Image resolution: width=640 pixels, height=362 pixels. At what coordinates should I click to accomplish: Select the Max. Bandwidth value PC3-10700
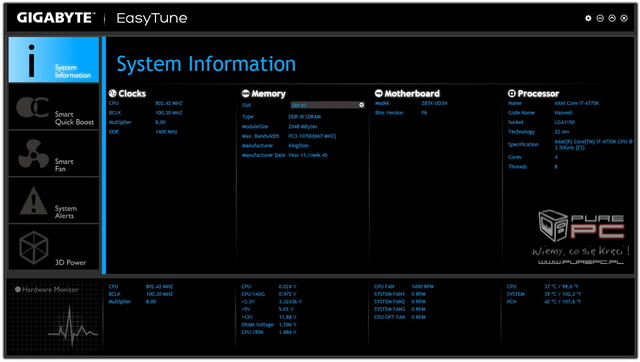312,136
